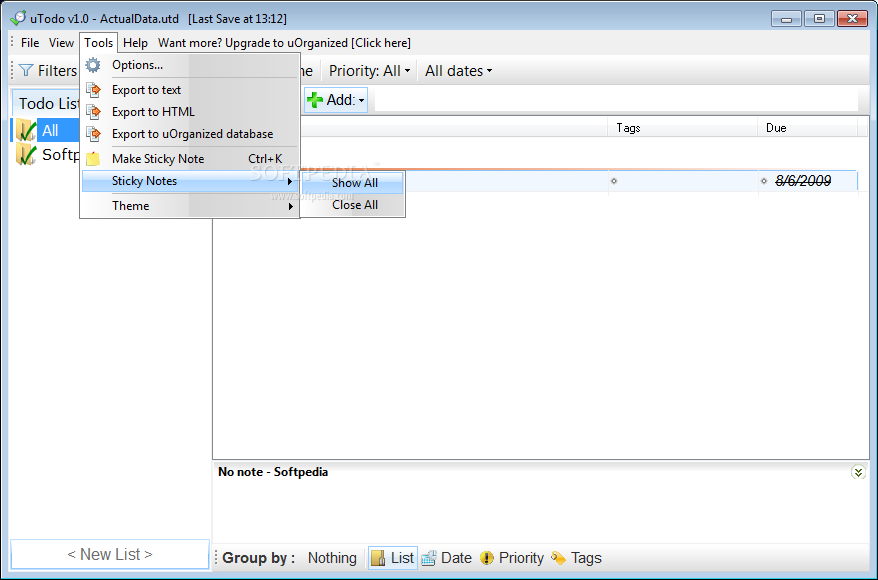Close the uTodo window
Viewport: 878px width, 580px height.
852,18
